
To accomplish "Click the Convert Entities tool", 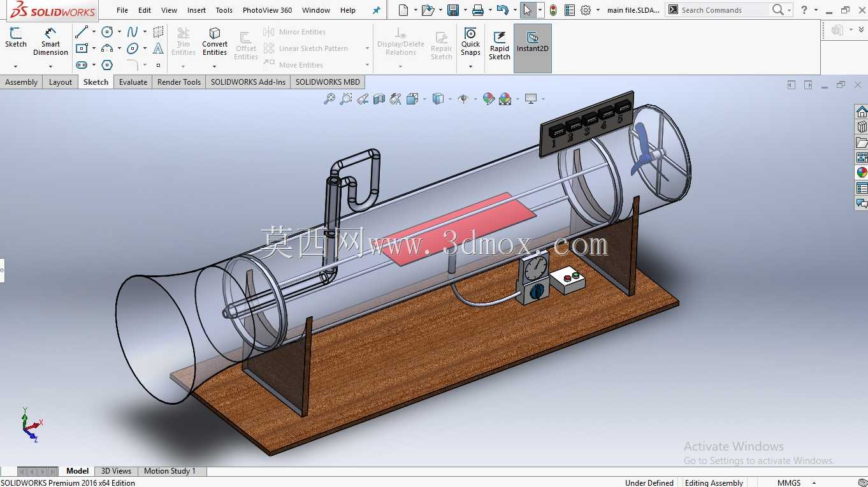I will click(215, 41).
